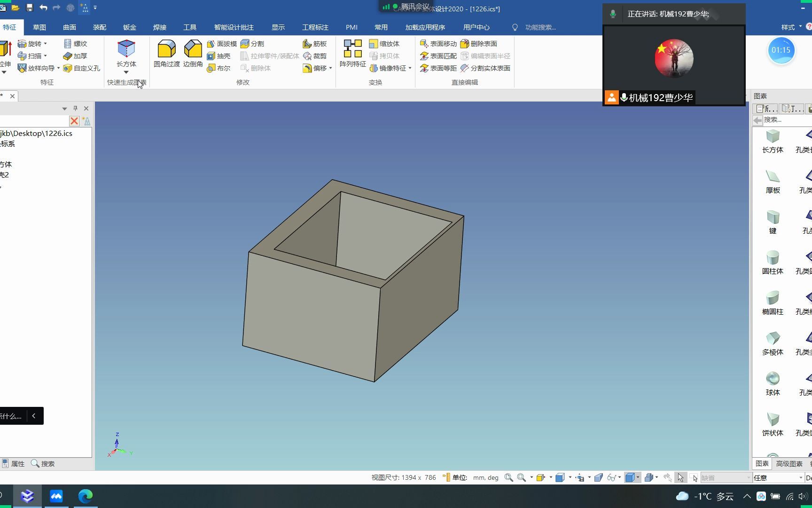
Task: Open Microsoft Edge from the taskbar
Action: pyautogui.click(x=86, y=496)
